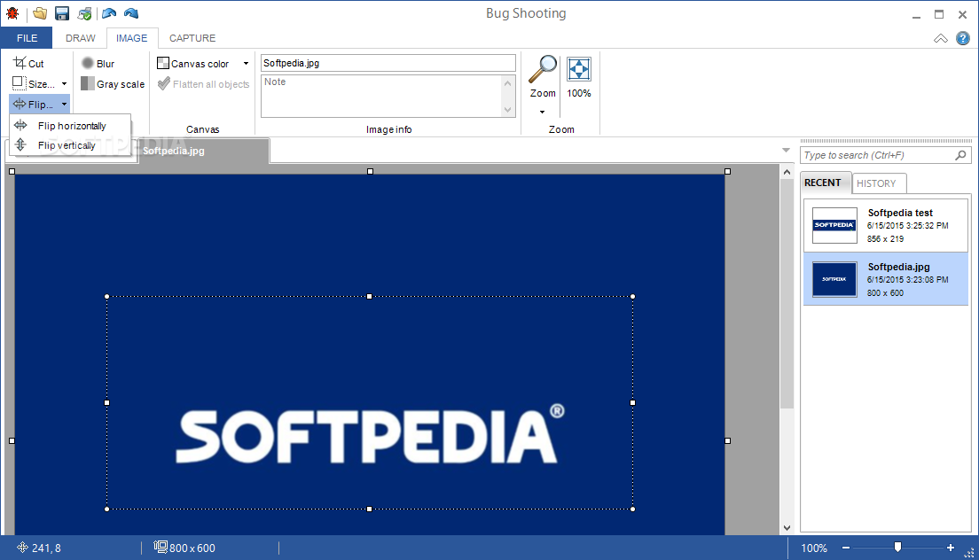Save with the floppy disk icon
979x560 pixels.
[62, 13]
